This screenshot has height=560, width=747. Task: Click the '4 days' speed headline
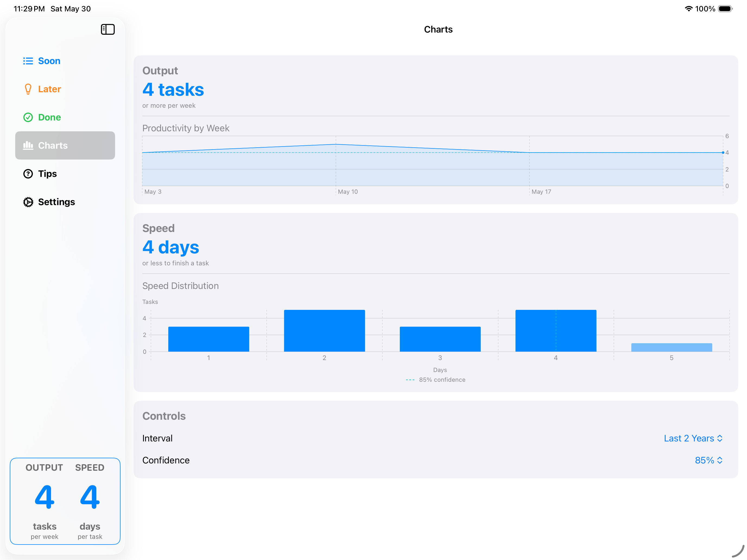(170, 247)
